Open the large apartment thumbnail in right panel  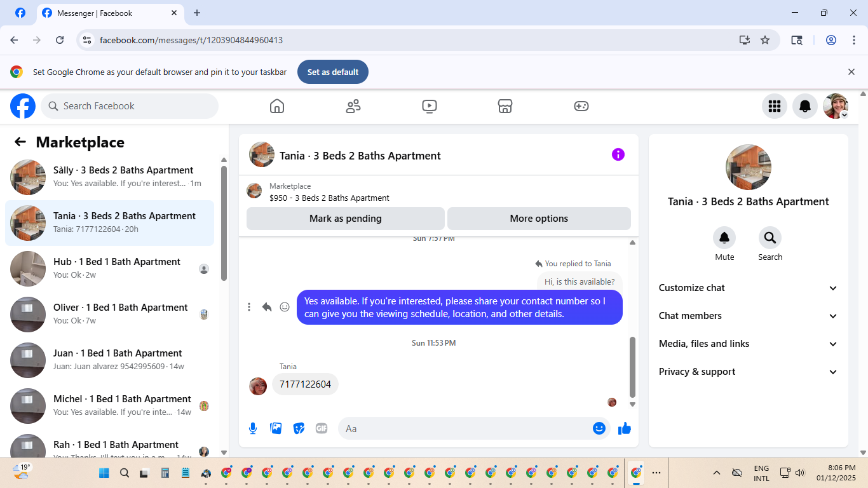[749, 167]
